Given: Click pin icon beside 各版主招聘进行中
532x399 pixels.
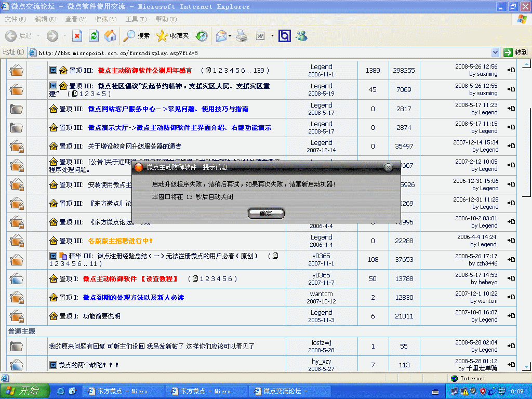Looking at the screenshot, I should 54,241.
